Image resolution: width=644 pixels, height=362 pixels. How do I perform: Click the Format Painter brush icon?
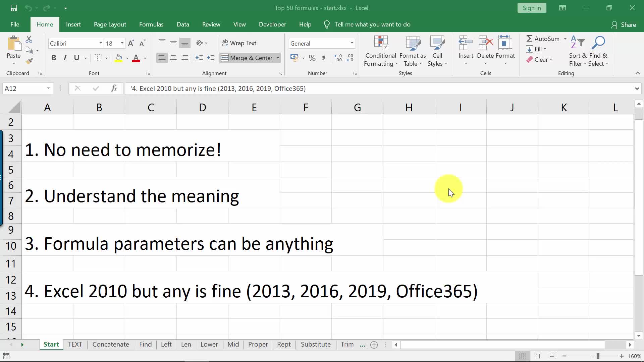point(29,61)
